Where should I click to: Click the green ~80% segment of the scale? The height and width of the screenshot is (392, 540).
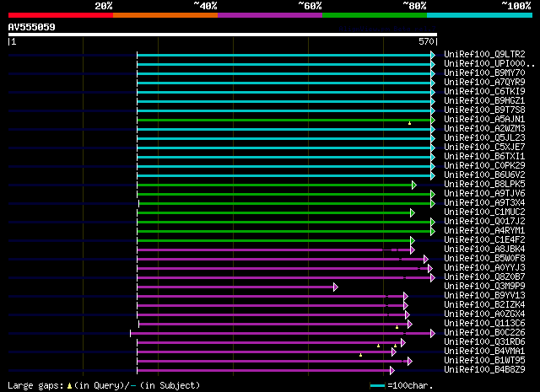click(x=375, y=15)
